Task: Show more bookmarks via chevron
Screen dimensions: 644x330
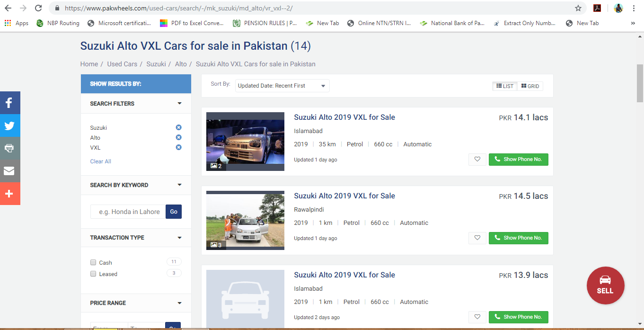Action: [x=633, y=23]
